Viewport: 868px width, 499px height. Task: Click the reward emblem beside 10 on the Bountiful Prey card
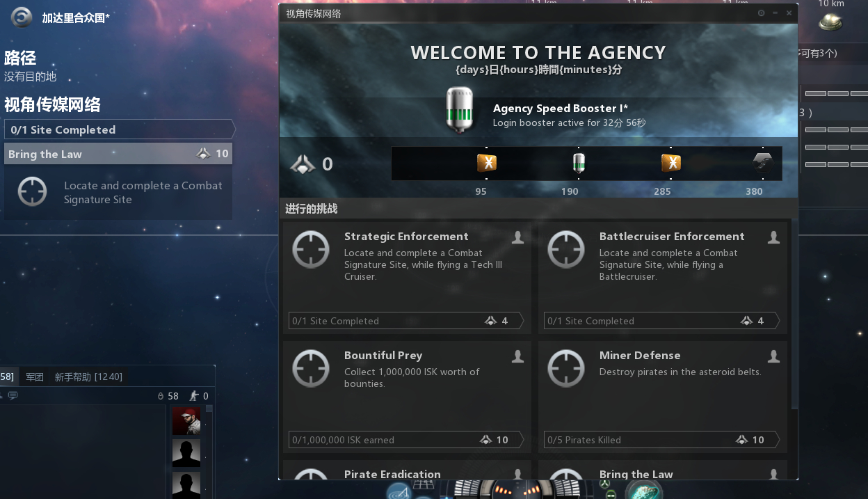[486, 440]
